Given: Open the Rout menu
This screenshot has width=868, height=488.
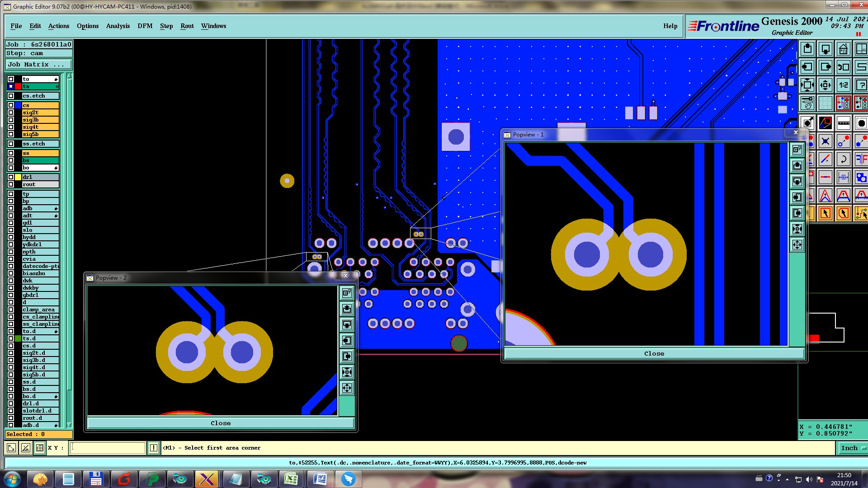Looking at the screenshot, I should (x=187, y=26).
